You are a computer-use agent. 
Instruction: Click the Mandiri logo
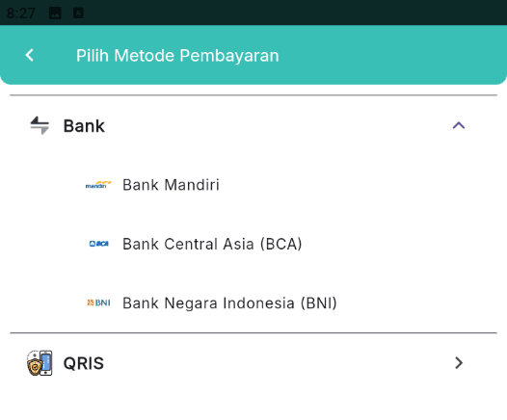tap(98, 185)
